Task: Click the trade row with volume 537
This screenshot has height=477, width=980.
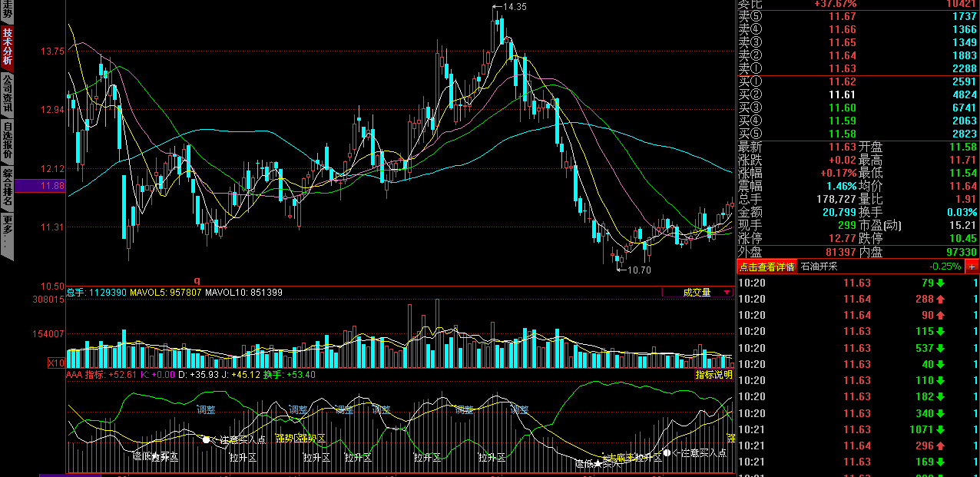Action: click(859, 348)
